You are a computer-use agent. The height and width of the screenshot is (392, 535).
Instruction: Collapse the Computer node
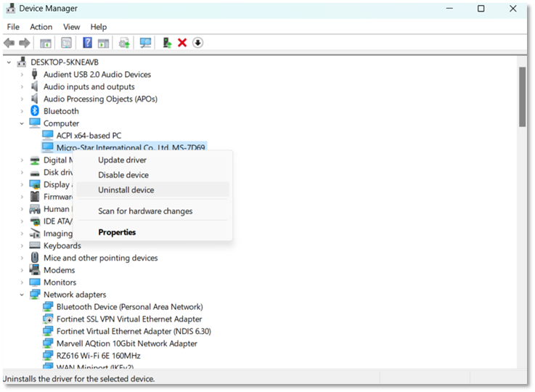22,123
